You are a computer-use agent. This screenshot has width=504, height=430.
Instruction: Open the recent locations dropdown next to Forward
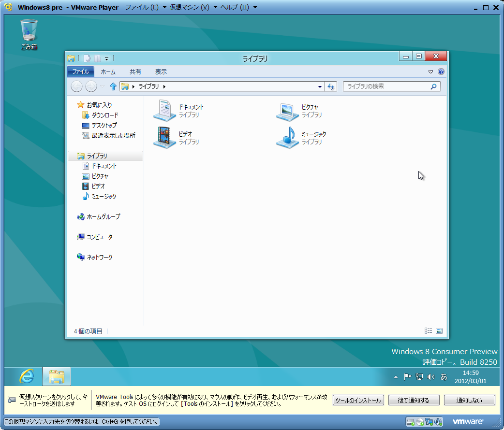pyautogui.click(x=102, y=86)
